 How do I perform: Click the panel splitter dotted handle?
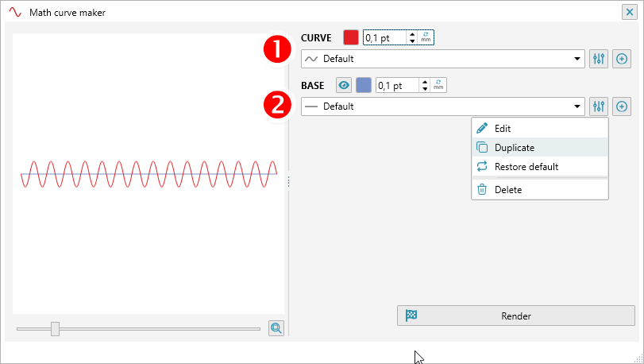click(x=289, y=181)
